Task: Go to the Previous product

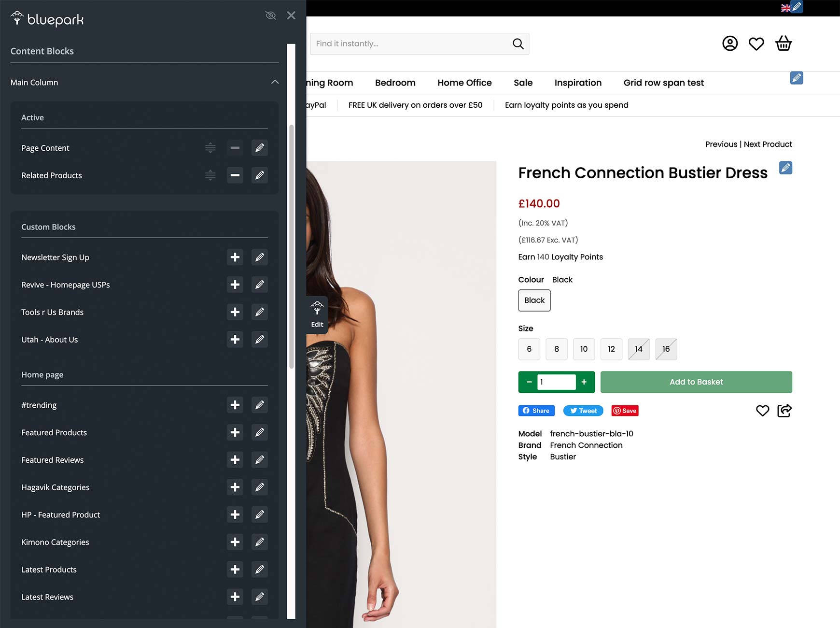Action: coord(721,144)
